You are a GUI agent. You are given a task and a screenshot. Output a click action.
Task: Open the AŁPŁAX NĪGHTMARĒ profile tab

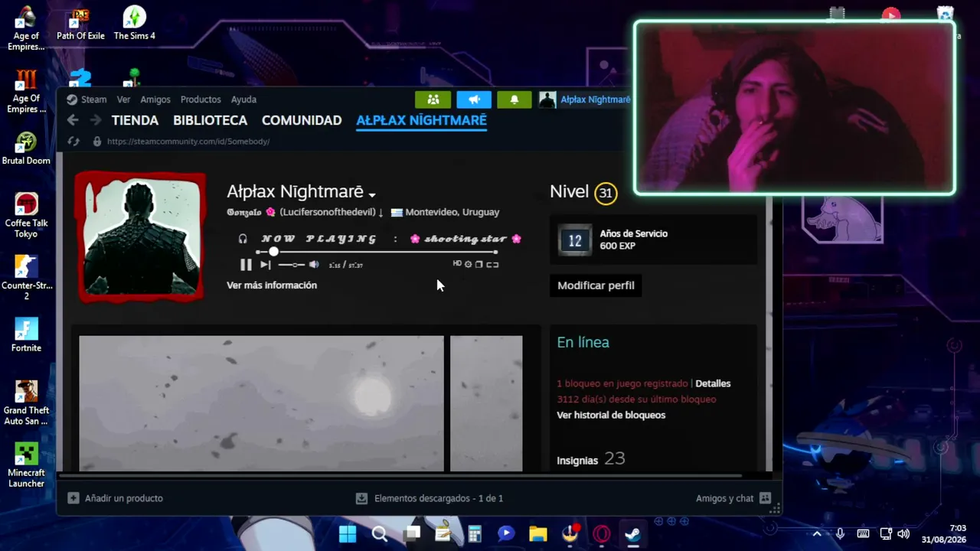point(421,120)
